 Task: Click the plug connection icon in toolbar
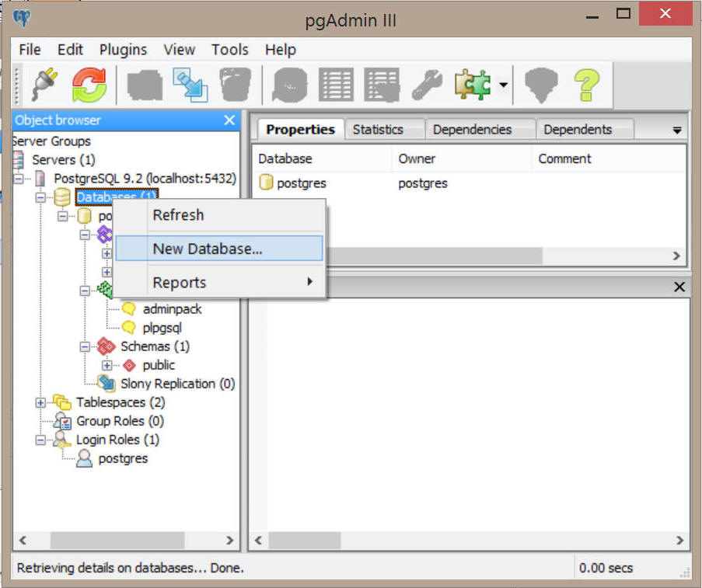point(44,84)
